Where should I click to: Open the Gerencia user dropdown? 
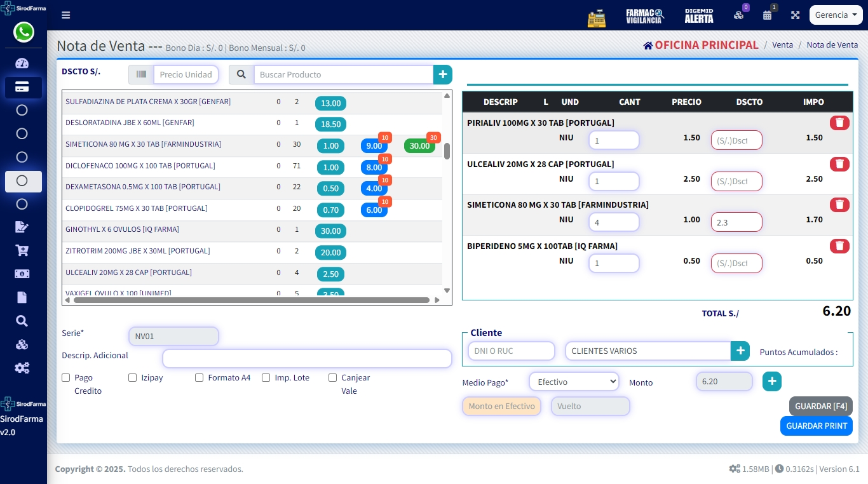(x=836, y=15)
